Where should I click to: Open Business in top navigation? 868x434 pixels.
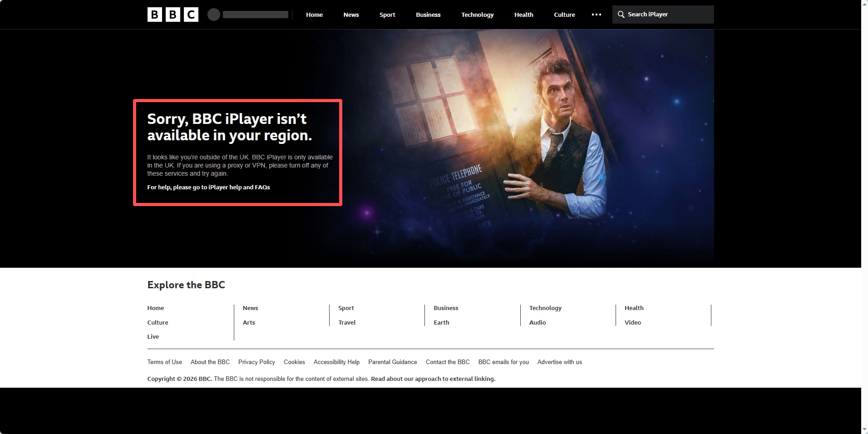pos(428,15)
